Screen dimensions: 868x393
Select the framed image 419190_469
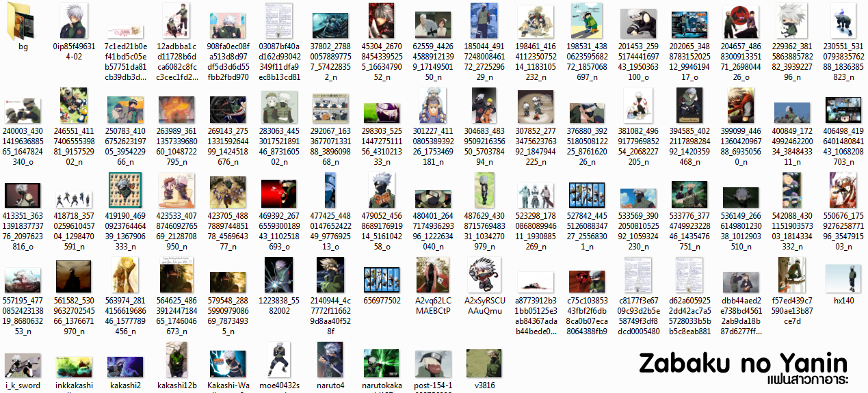click(x=125, y=191)
